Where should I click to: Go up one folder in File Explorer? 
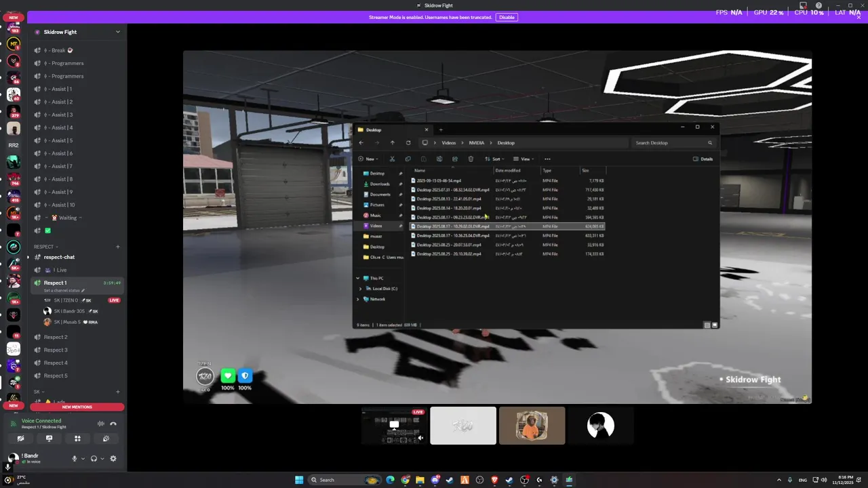(392, 142)
